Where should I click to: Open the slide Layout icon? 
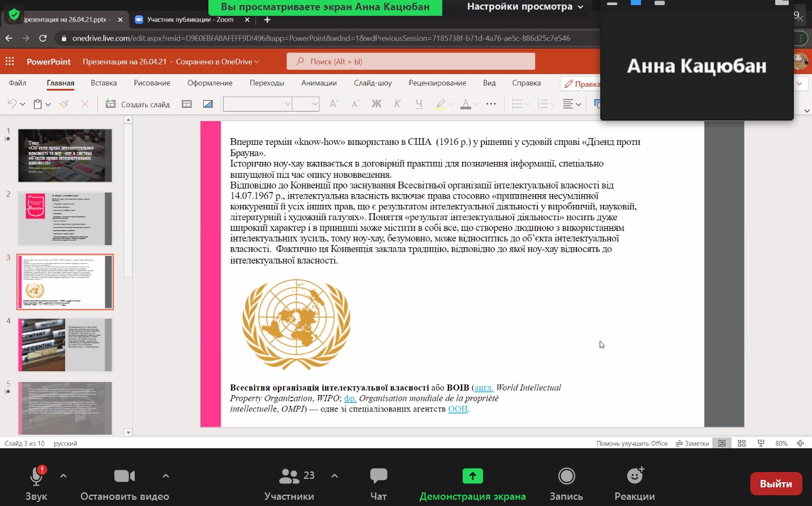pyautogui.click(x=186, y=104)
